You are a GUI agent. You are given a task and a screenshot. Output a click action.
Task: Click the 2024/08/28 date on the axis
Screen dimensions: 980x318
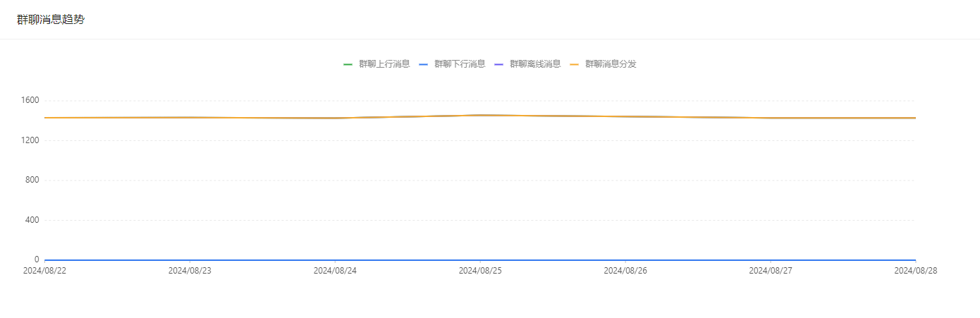[915, 270]
